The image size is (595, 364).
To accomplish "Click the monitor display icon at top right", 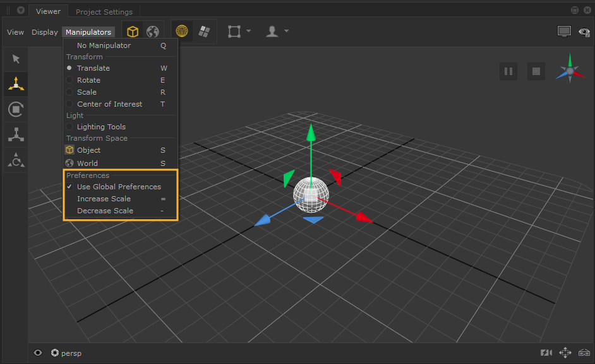I will pos(564,32).
